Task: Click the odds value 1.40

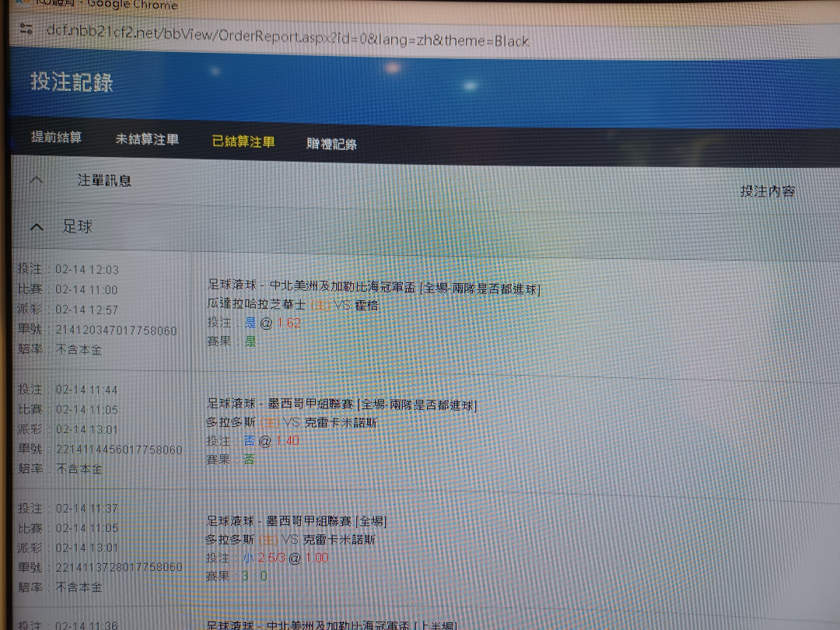Action: [288, 441]
